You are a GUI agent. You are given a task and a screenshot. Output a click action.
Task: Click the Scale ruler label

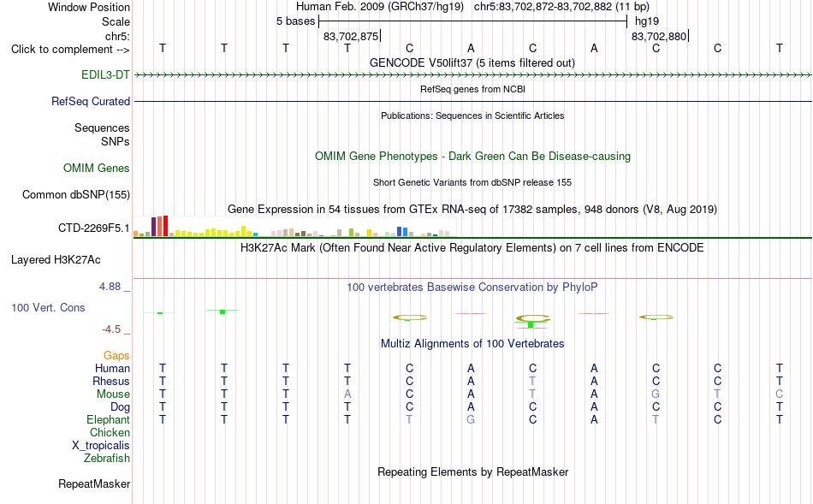pyautogui.click(x=116, y=21)
